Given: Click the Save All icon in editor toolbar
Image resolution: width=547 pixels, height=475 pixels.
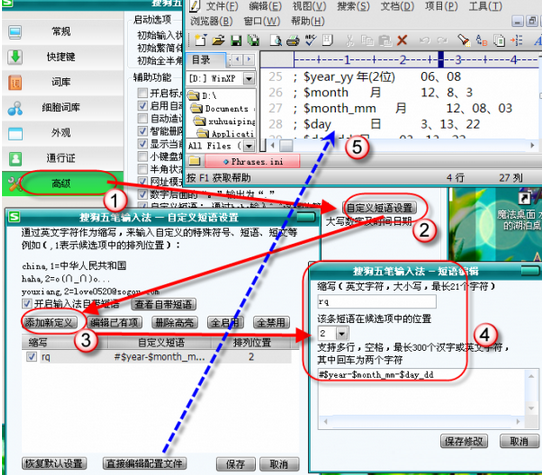Looking at the screenshot, I should [253, 41].
